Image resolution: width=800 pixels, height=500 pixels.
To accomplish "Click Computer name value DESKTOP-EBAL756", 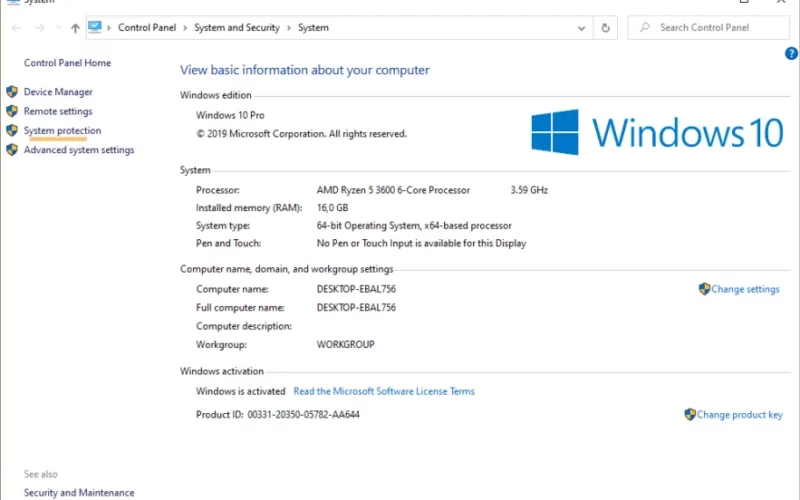I will 356,289.
